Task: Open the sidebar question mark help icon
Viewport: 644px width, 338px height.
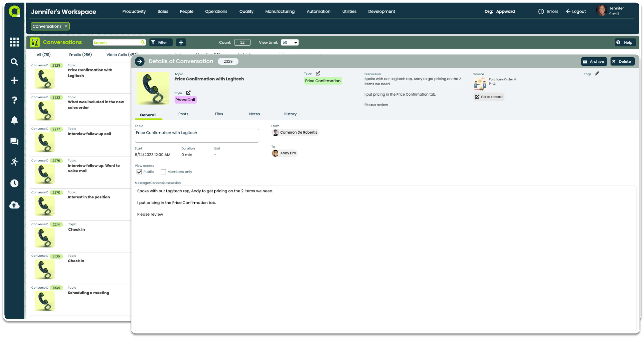Action: pyautogui.click(x=14, y=100)
